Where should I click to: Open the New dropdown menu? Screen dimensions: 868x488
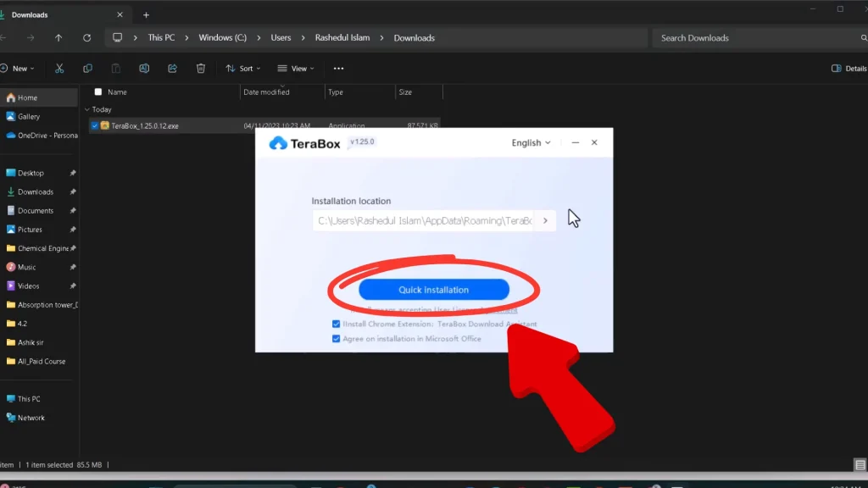tap(18, 69)
